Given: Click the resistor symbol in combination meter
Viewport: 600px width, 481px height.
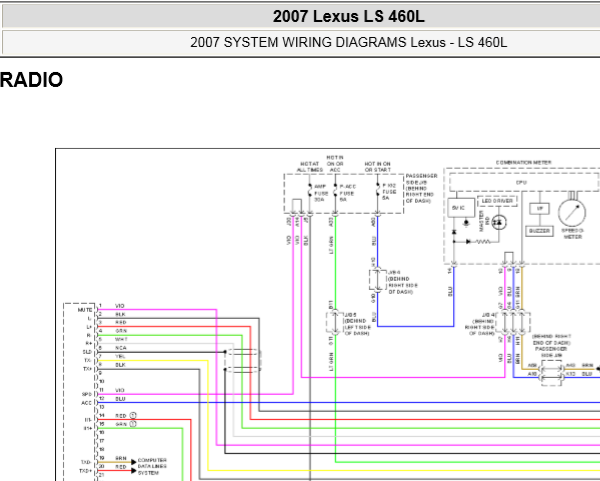Looking at the screenshot, I should [483, 242].
